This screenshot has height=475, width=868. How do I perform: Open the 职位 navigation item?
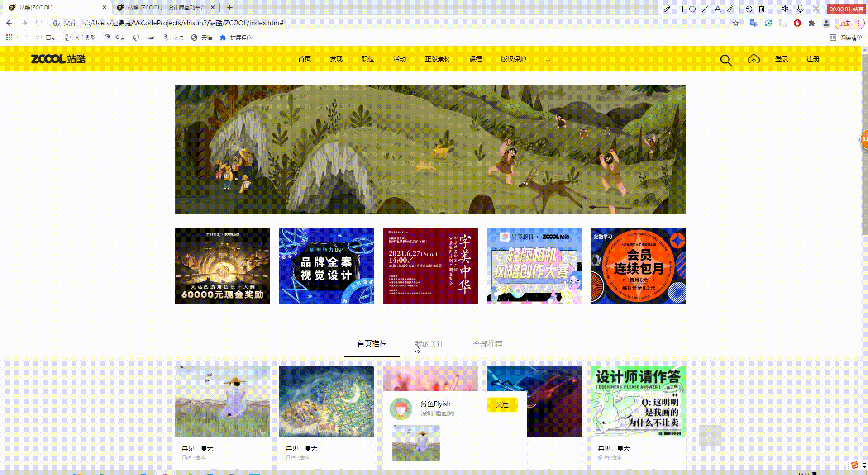[368, 59]
